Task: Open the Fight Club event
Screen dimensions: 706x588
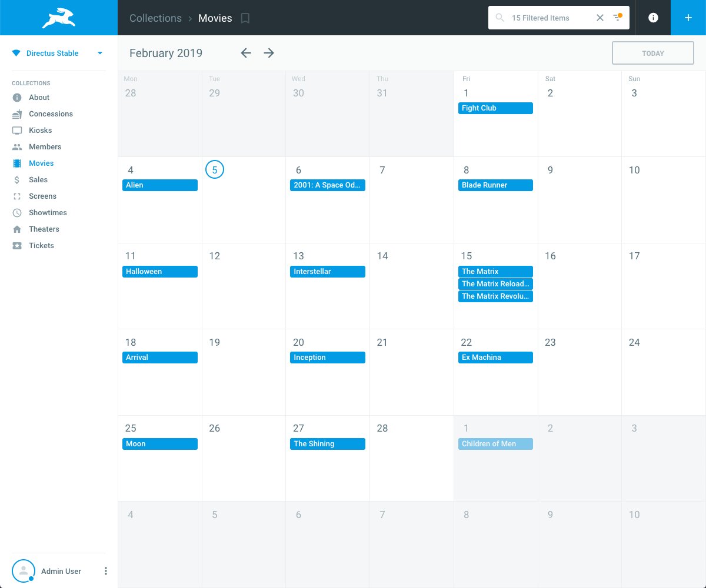Action: pos(495,108)
